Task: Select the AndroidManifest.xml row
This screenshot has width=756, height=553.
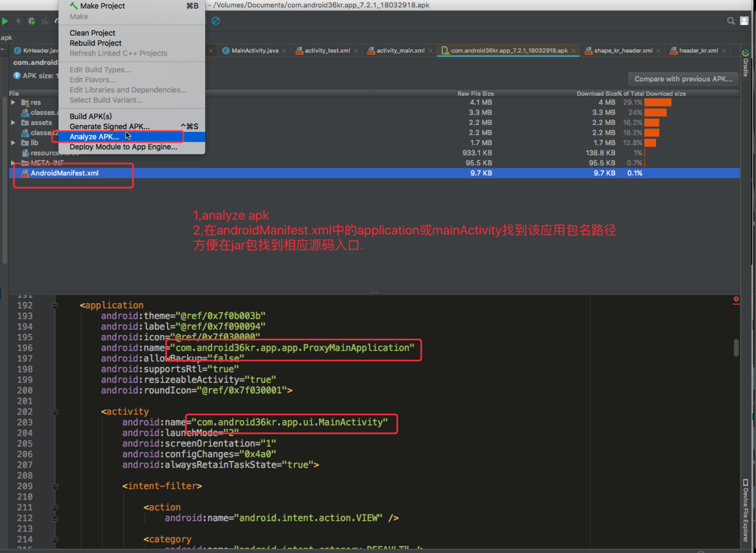Action: click(x=374, y=173)
